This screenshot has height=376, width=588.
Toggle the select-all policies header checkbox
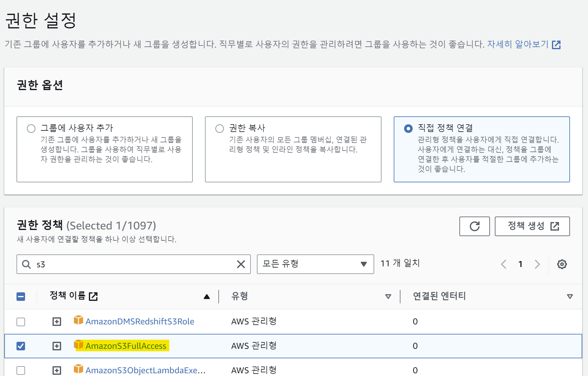(21, 297)
